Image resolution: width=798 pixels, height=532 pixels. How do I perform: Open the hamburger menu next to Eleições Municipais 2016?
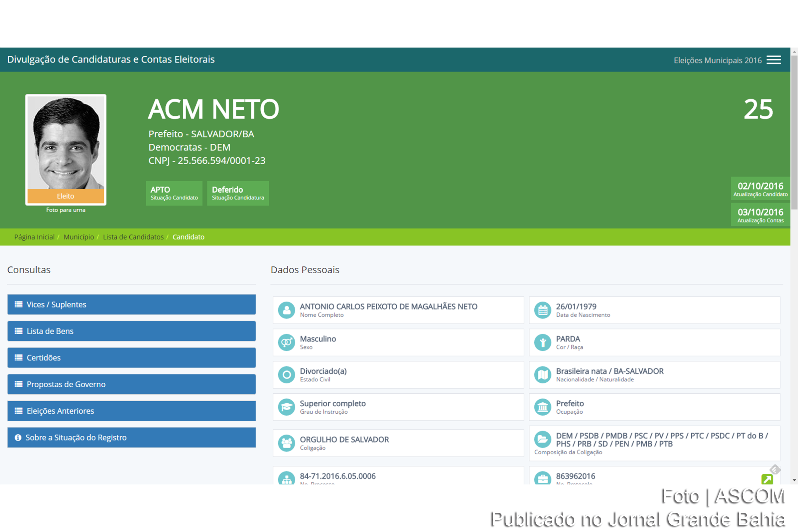[x=774, y=60]
